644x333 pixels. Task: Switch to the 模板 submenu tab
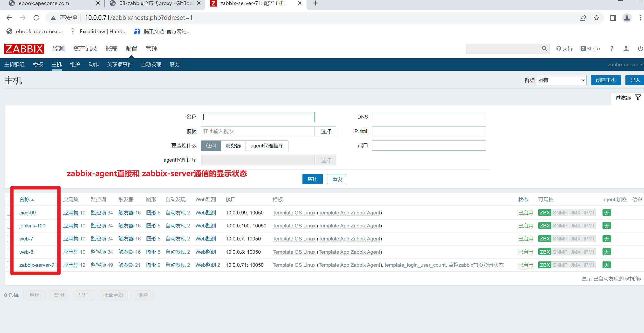click(x=38, y=64)
